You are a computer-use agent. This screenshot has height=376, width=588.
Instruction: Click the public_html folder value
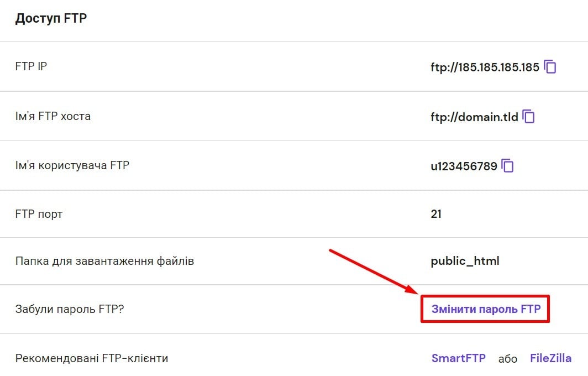click(x=465, y=261)
